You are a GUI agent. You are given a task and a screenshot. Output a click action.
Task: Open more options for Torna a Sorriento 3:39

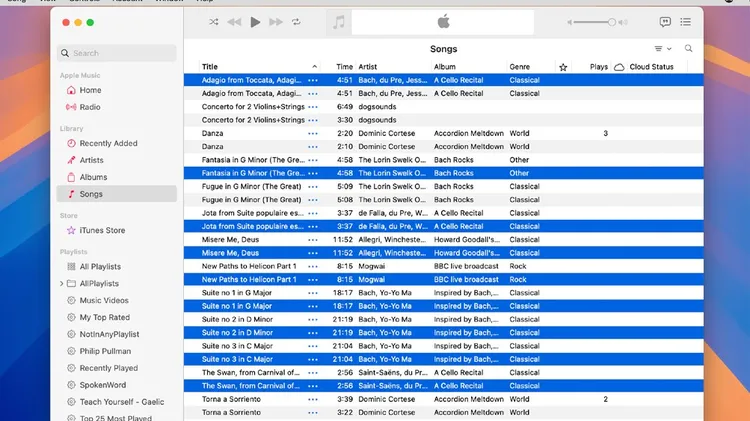point(313,399)
